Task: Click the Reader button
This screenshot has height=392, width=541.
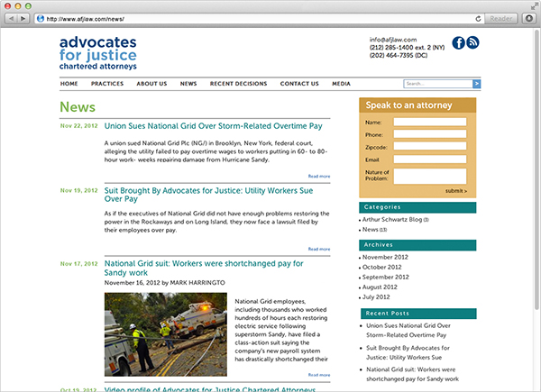Action: pyautogui.click(x=501, y=19)
